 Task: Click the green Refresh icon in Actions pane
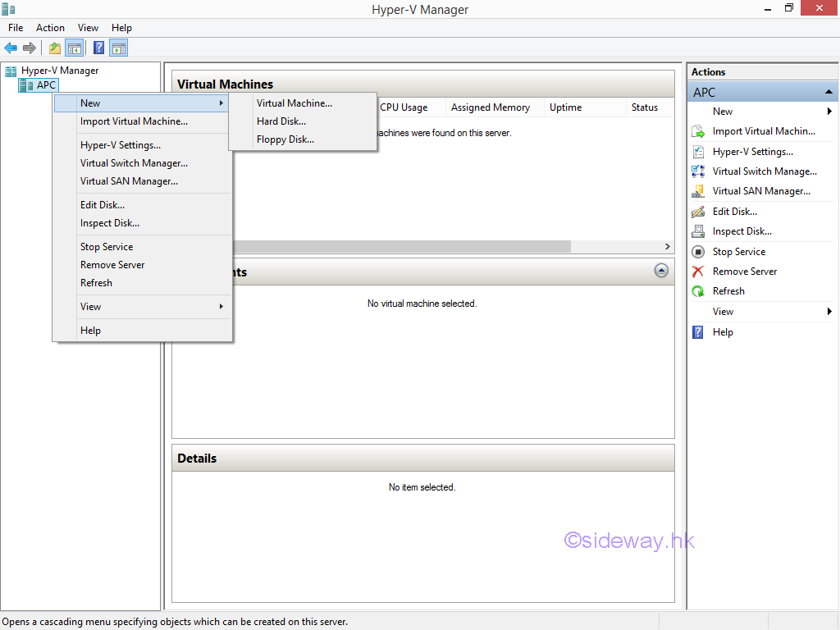(x=698, y=291)
